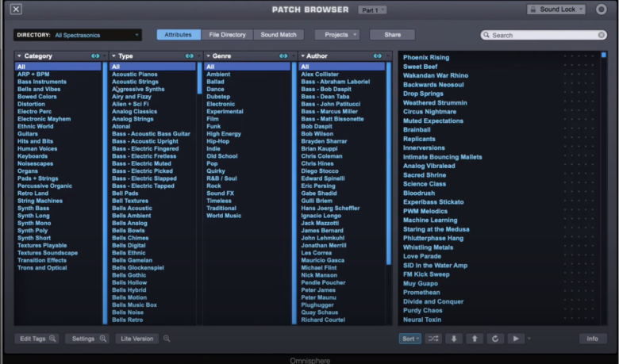Click the patch list scrollbar handle
The height and width of the screenshot is (364, 619).
pos(604,55)
